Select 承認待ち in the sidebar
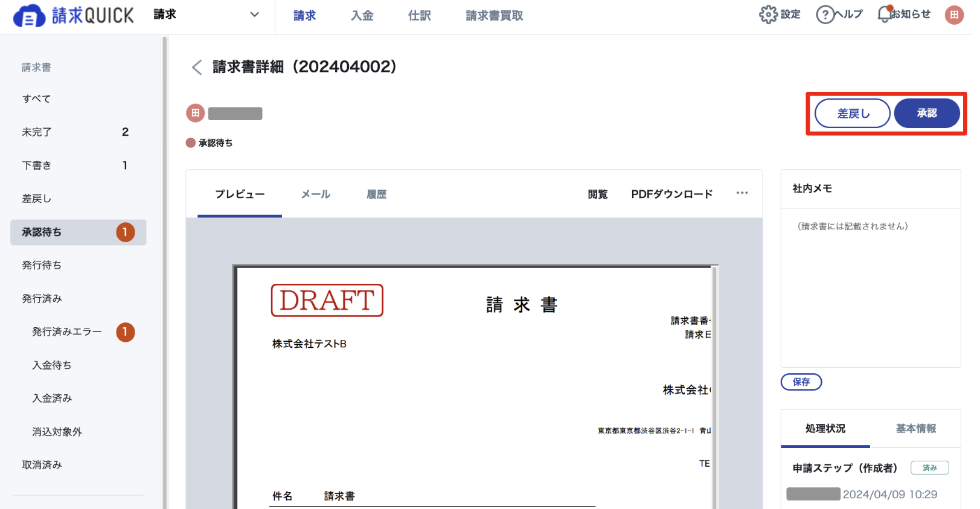Screen dimensions: 980x509 pyautogui.click(x=78, y=232)
